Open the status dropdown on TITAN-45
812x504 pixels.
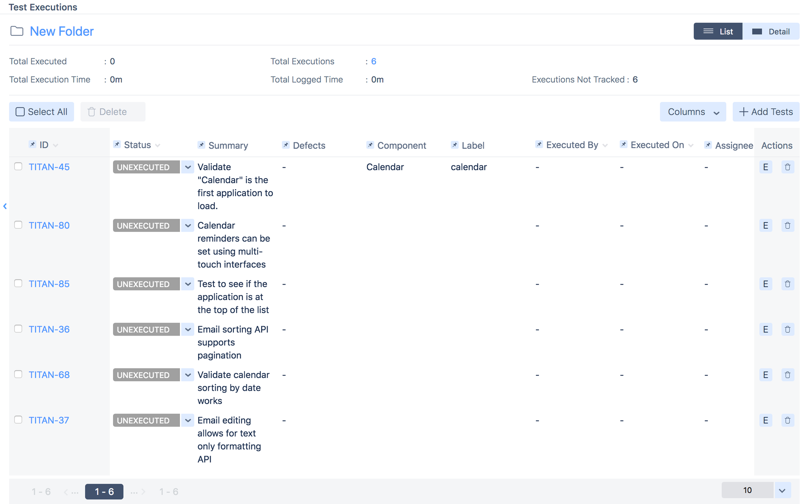point(187,167)
